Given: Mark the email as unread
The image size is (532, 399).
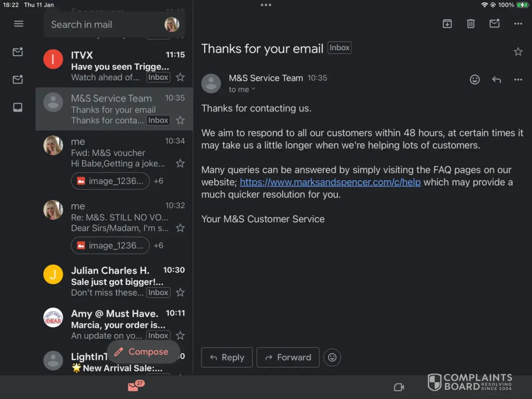Looking at the screenshot, I should 494,24.
